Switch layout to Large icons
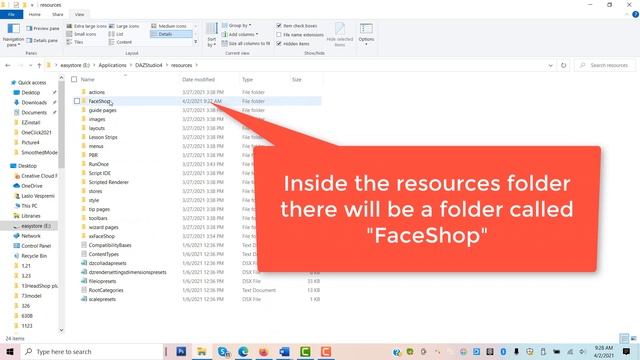The width and height of the screenshot is (640, 360). point(124,26)
